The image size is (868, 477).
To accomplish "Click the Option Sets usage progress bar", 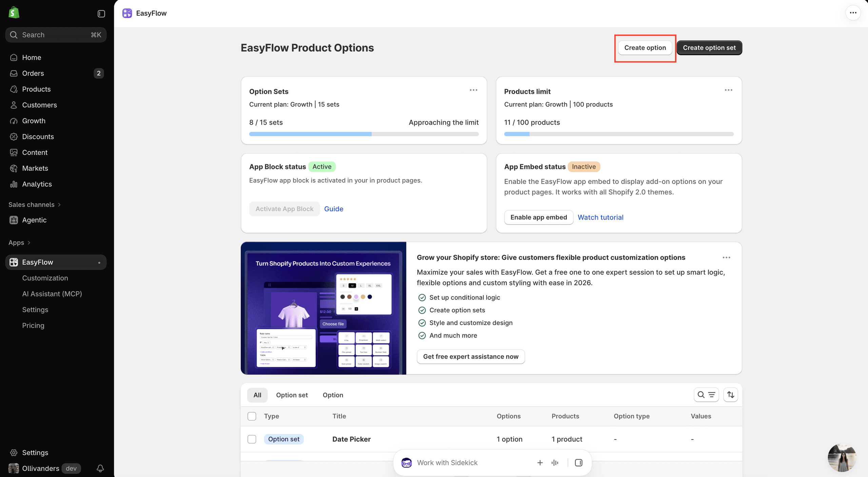I will point(364,134).
